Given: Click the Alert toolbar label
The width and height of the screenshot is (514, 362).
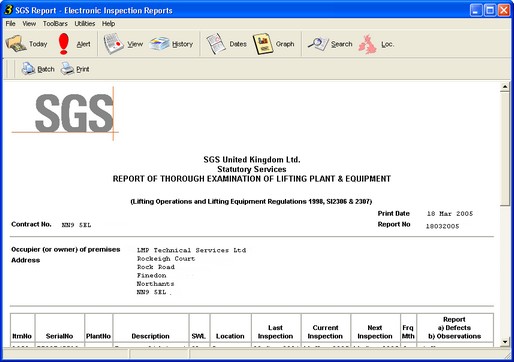Looking at the screenshot, I should tap(83, 44).
